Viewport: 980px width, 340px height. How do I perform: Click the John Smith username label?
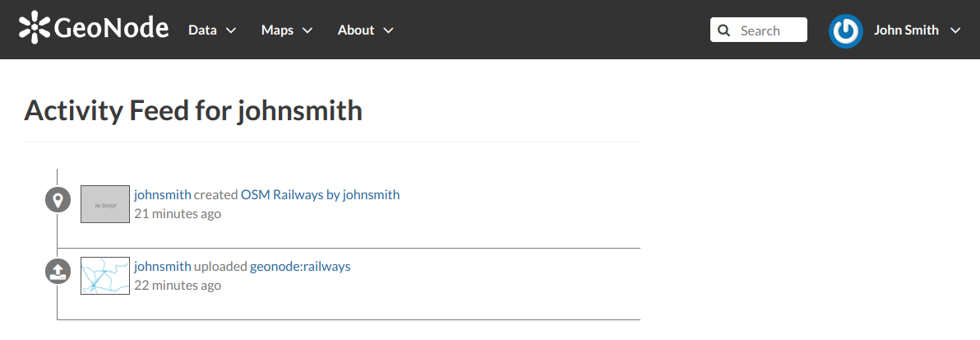click(x=906, y=30)
